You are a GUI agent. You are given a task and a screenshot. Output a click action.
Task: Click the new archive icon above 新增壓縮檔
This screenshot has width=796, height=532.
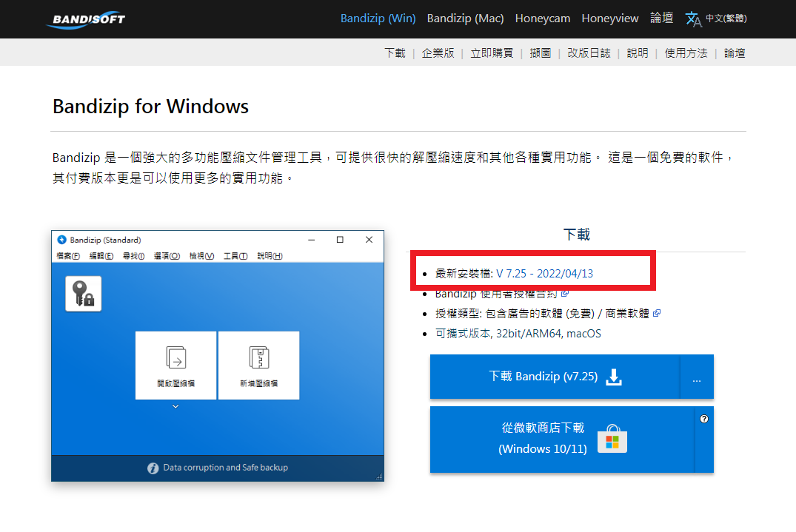point(259,357)
